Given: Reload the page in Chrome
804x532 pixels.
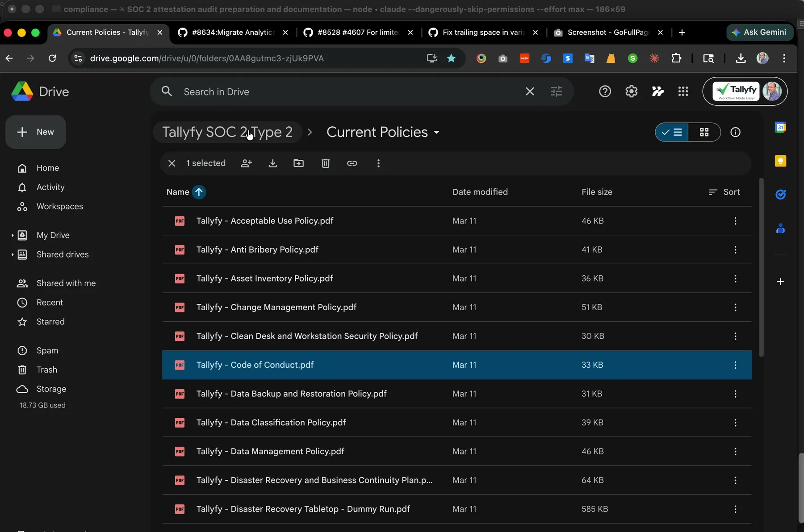Looking at the screenshot, I should pos(52,58).
